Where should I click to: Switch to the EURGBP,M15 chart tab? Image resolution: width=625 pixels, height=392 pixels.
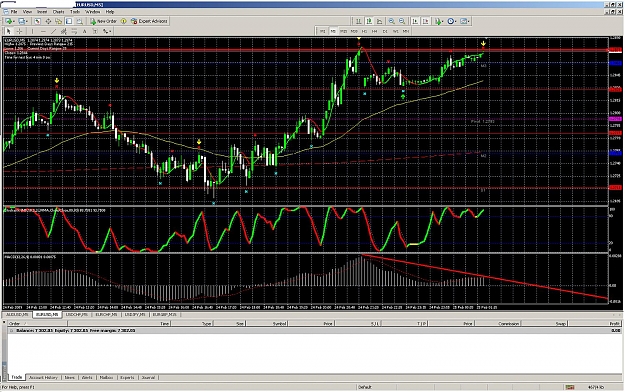tap(164, 315)
